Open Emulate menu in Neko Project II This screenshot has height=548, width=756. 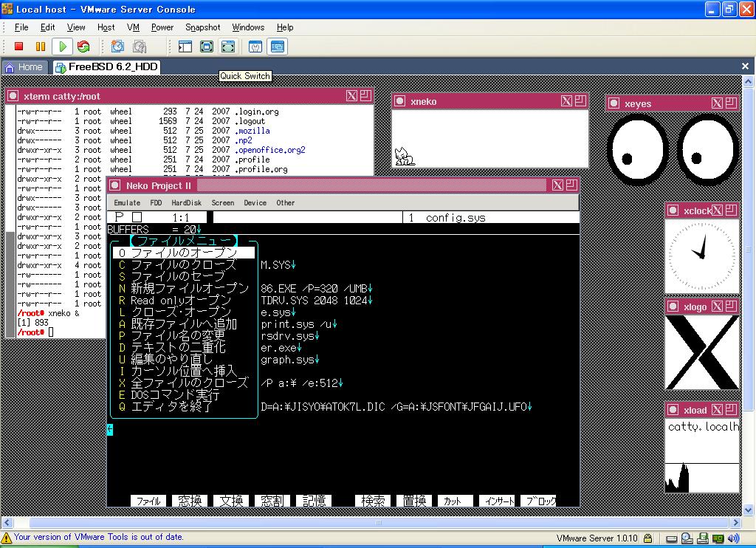tap(127, 203)
